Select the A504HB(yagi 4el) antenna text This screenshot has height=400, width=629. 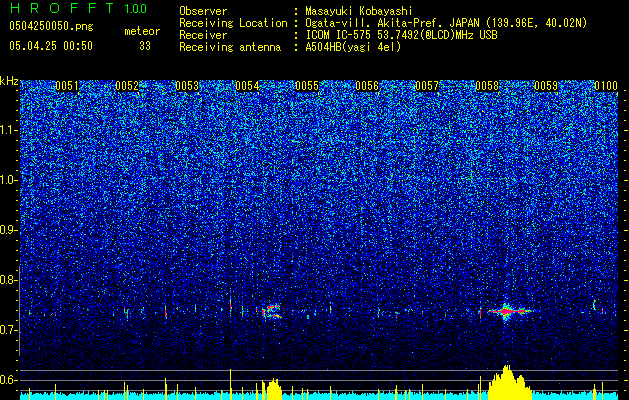tap(353, 47)
